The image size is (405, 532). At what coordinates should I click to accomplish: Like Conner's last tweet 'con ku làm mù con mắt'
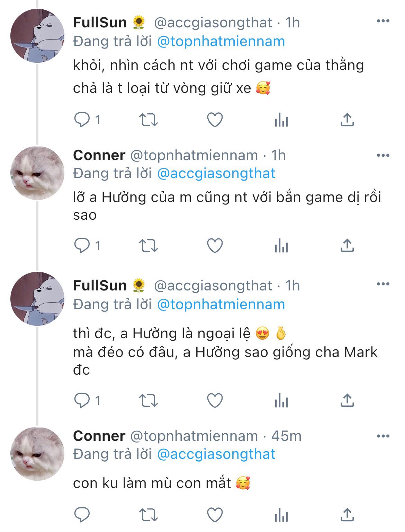pyautogui.click(x=215, y=515)
